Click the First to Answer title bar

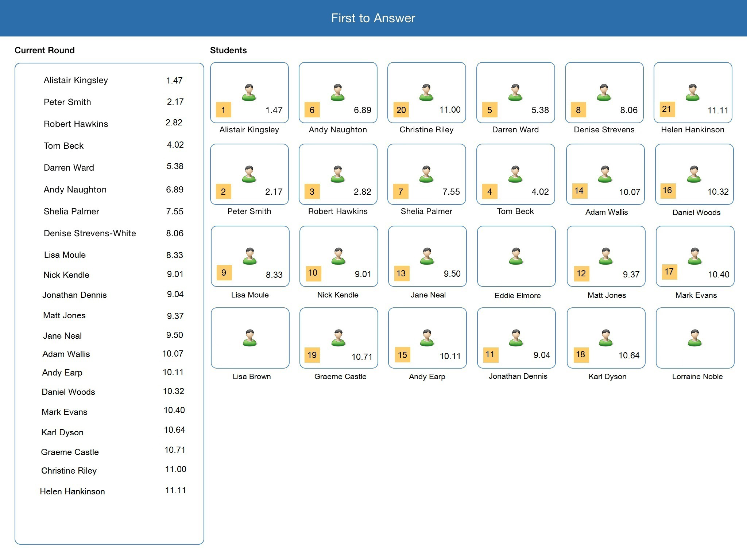(373, 18)
